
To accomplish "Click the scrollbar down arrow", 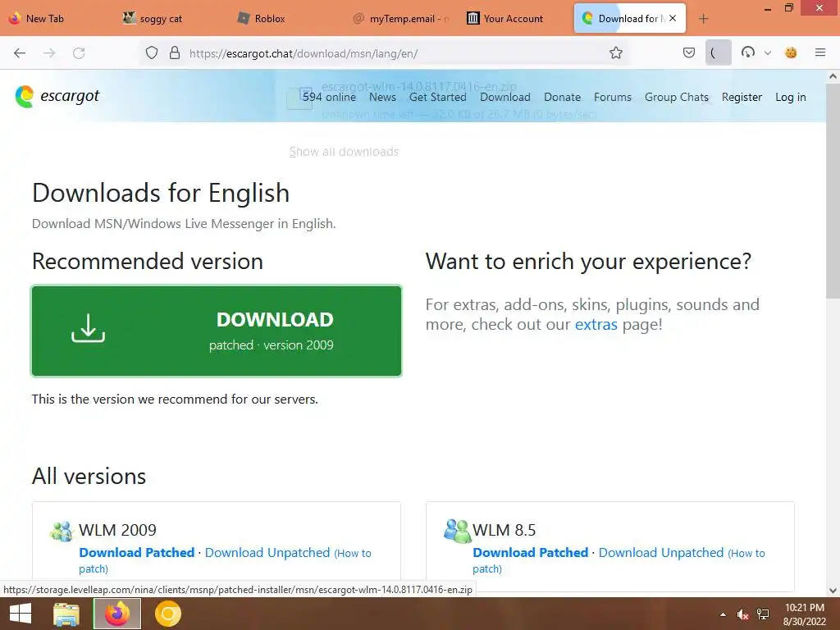I will click(x=833, y=591).
